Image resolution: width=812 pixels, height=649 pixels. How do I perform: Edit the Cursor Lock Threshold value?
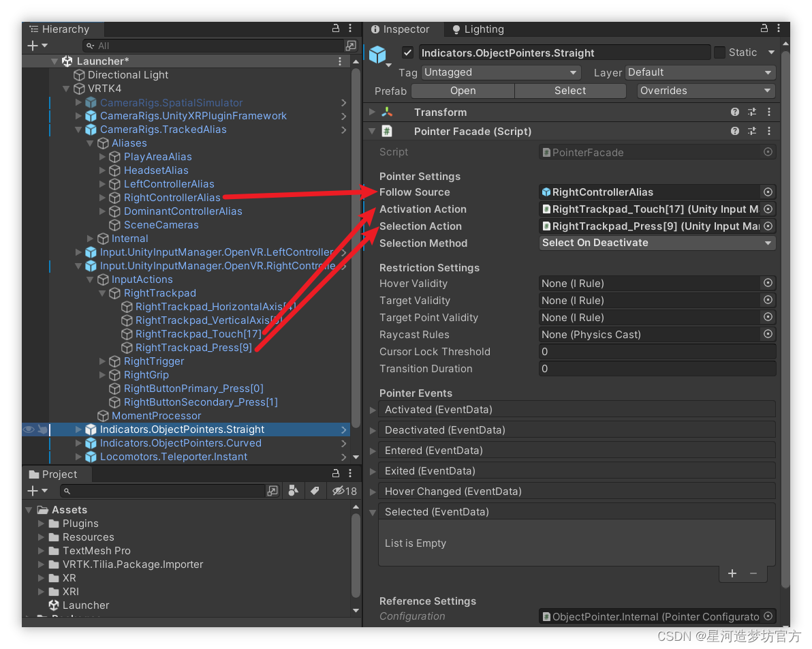(x=657, y=352)
